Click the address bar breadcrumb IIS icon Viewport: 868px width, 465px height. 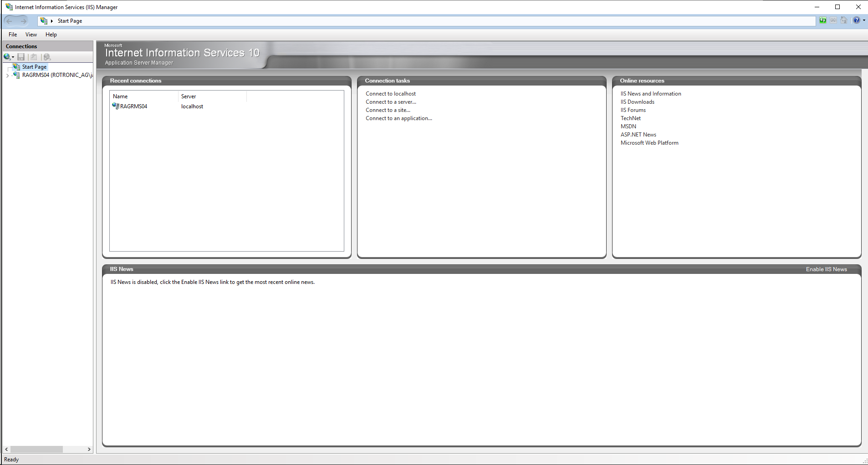(x=44, y=21)
